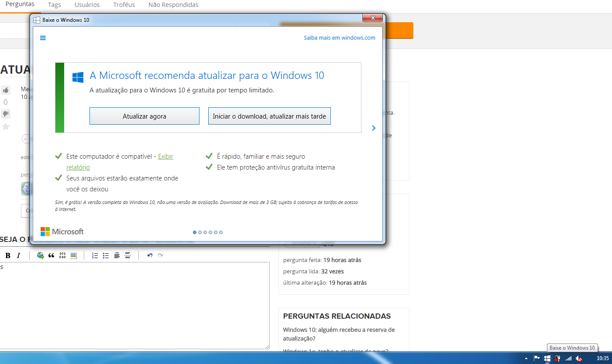Close the 'Baixe o Windows 10' dialog
The height and width of the screenshot is (364, 612).
point(373,18)
